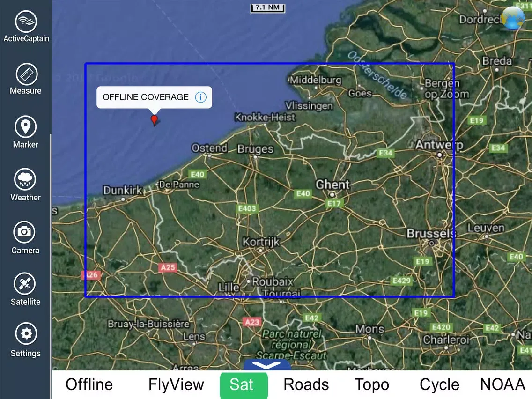
Task: Switch to the Topo map tab
Action: [372, 385]
